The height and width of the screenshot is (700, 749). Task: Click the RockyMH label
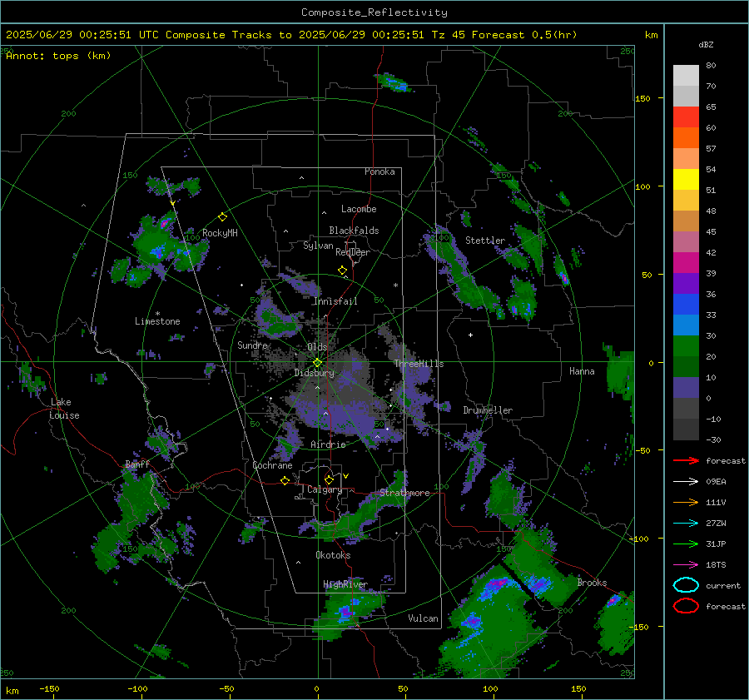coord(220,233)
